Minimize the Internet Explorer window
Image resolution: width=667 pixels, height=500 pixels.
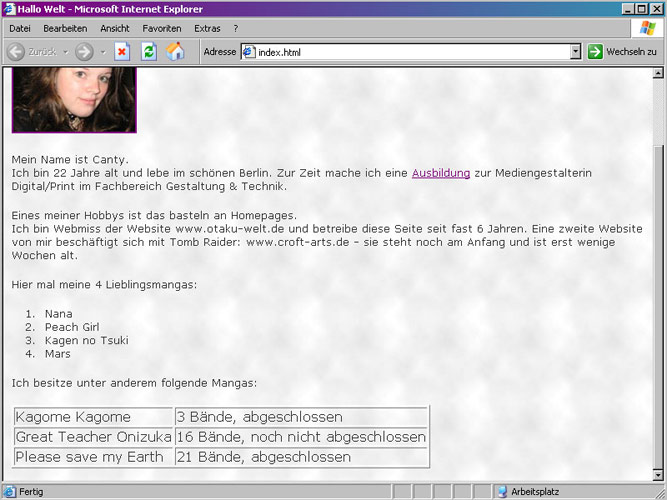[627, 9]
